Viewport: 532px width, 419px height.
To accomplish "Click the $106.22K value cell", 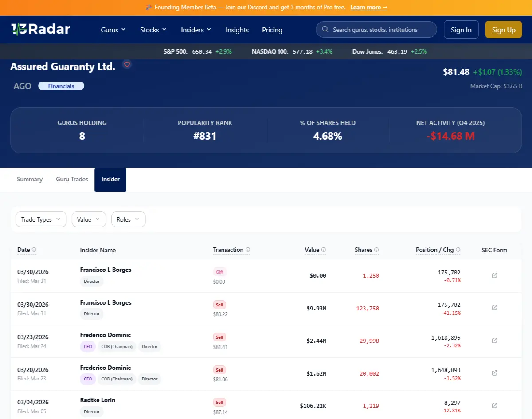I will 313,406.
